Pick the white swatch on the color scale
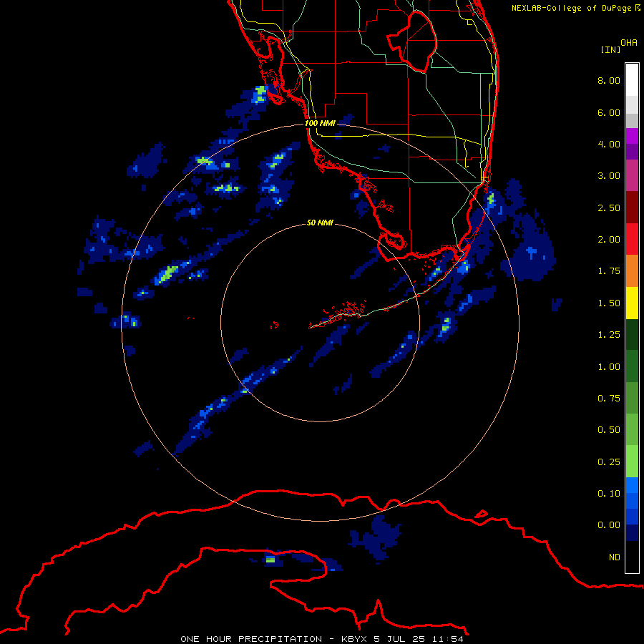Viewport: 644px width, 644px height. pyautogui.click(x=632, y=79)
